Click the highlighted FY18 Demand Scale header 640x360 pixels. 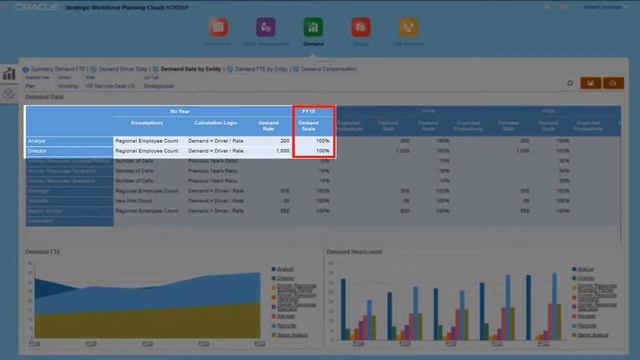[x=309, y=126]
